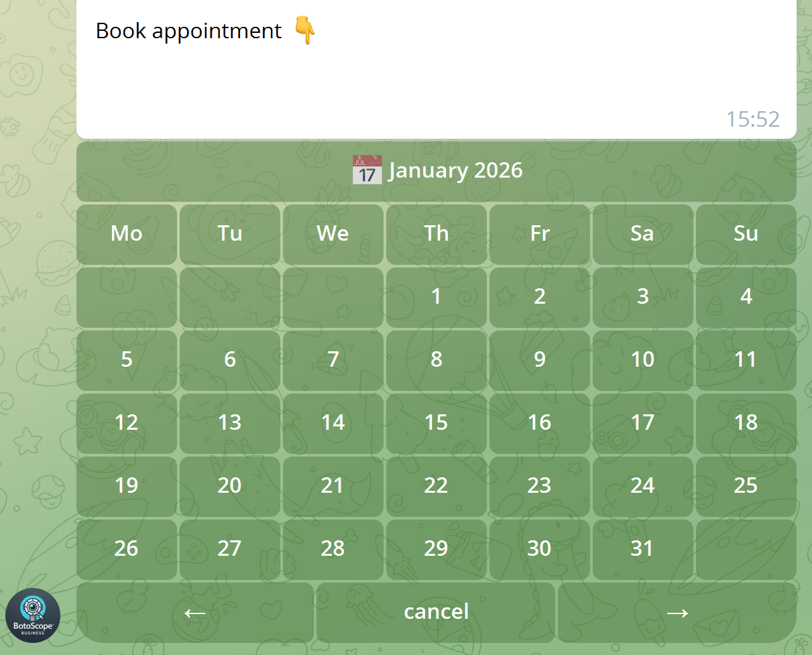Image resolution: width=812 pixels, height=655 pixels.
Task: Choose January 15 as the date
Action: [x=437, y=422]
